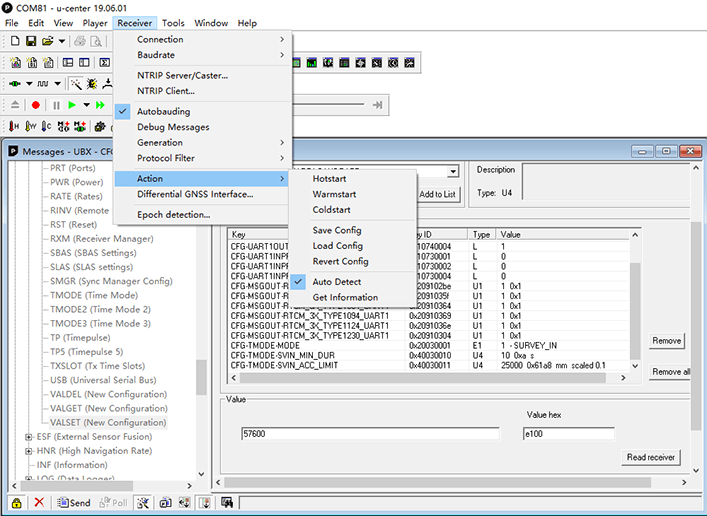The image size is (707, 516).
Task: Click the debug messages bug icon
Action: (92, 83)
